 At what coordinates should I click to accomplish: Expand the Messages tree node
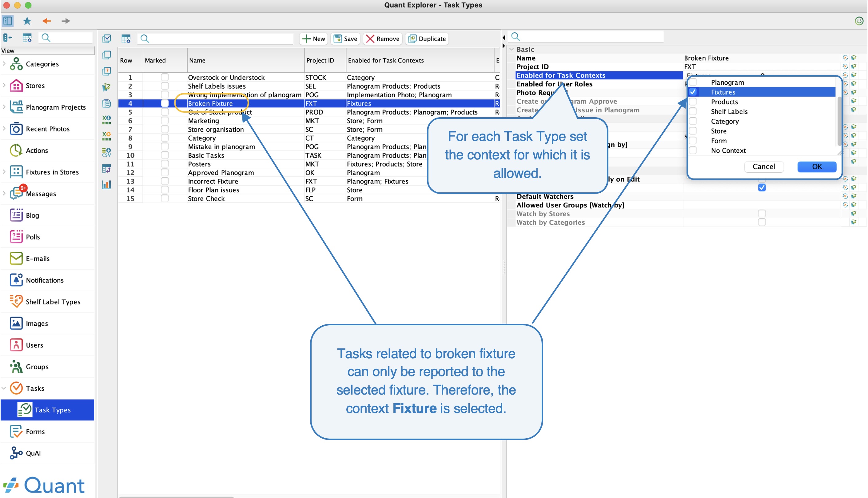point(4,193)
